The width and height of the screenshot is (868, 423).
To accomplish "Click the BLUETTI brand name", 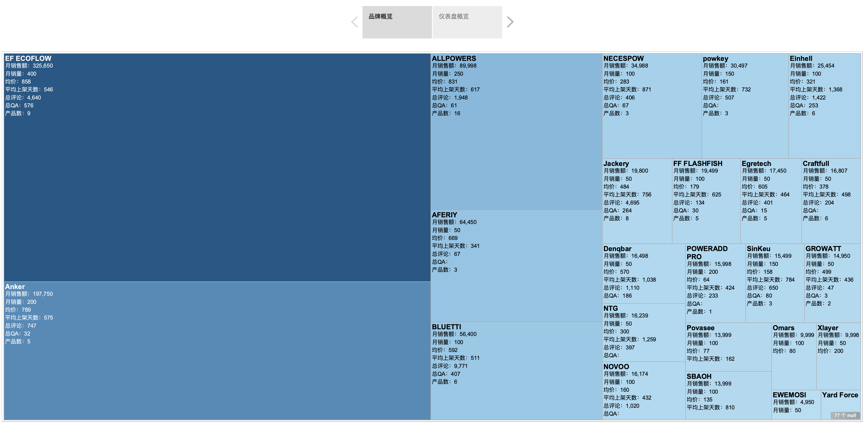I will click(x=446, y=327).
